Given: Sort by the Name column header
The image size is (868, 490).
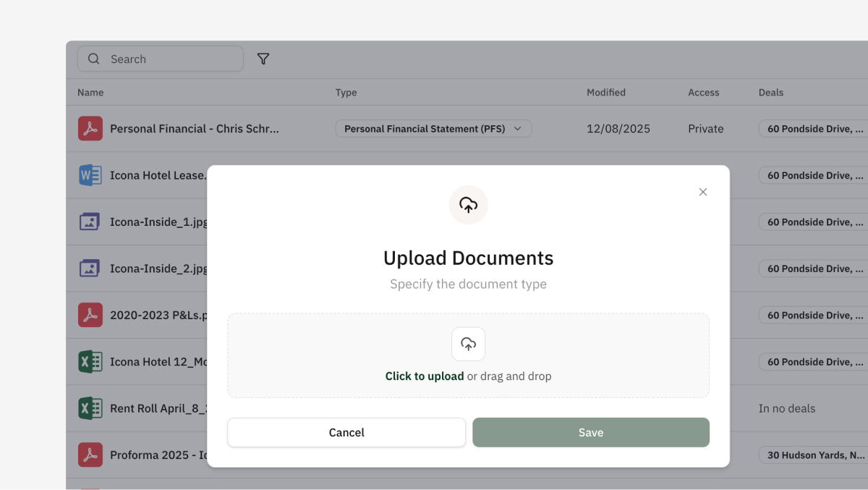Looking at the screenshot, I should coord(90,93).
